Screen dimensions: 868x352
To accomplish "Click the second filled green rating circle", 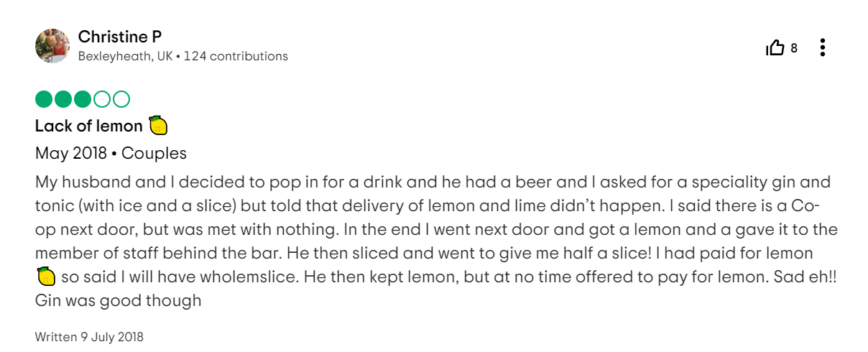I will (x=63, y=99).
